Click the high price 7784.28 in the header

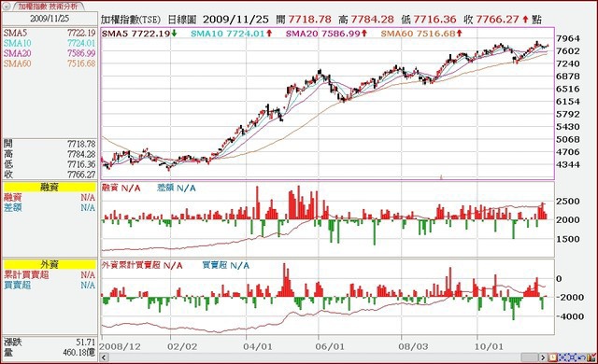[x=372, y=20]
